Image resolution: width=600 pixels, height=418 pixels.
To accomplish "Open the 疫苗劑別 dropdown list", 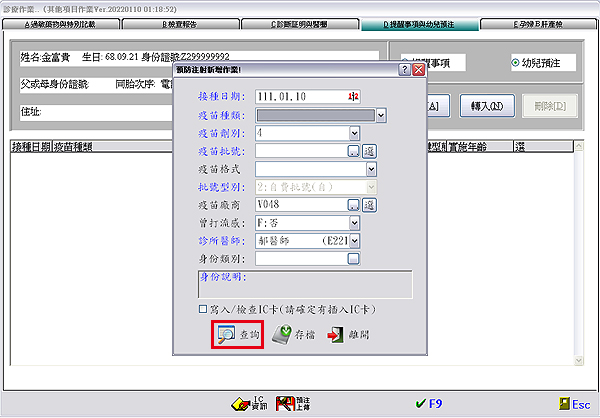I will (x=354, y=132).
